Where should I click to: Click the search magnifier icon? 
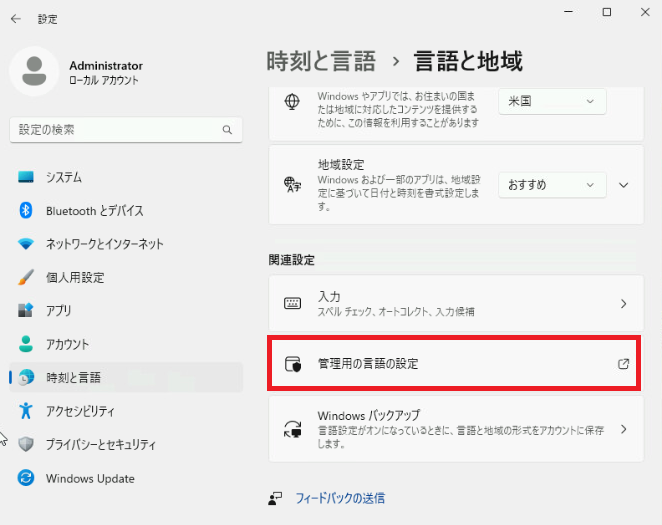click(x=227, y=130)
